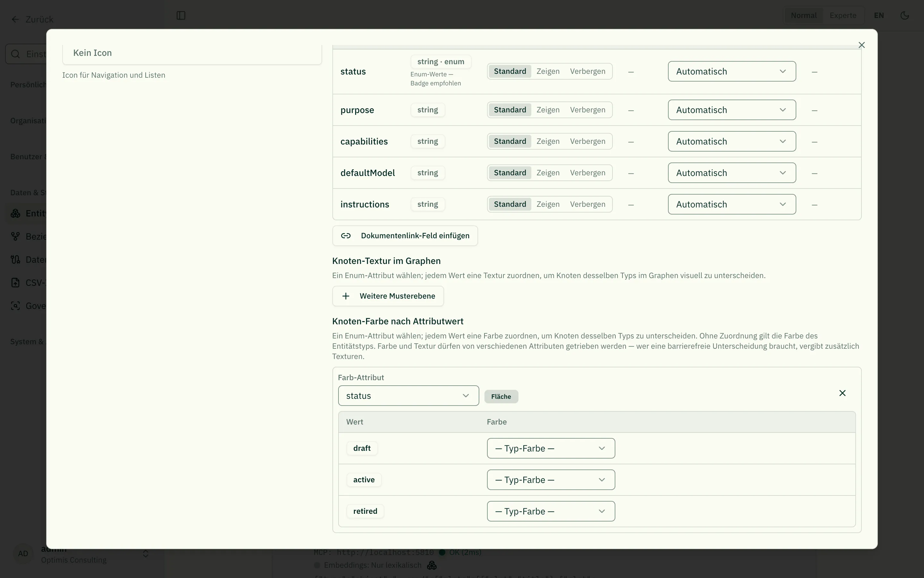924x578 pixels.
Task: Click Weitere Musterebene button
Action: pyautogui.click(x=388, y=296)
